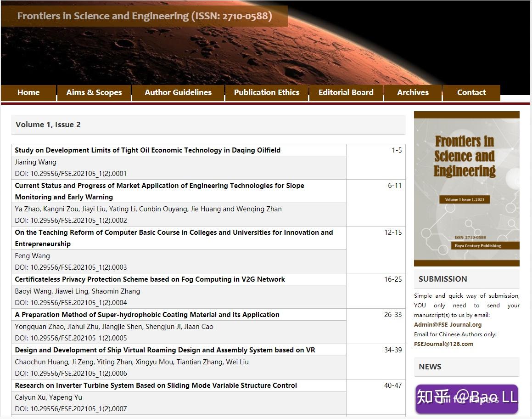
Task: Open the Contact page
Action: point(471,92)
